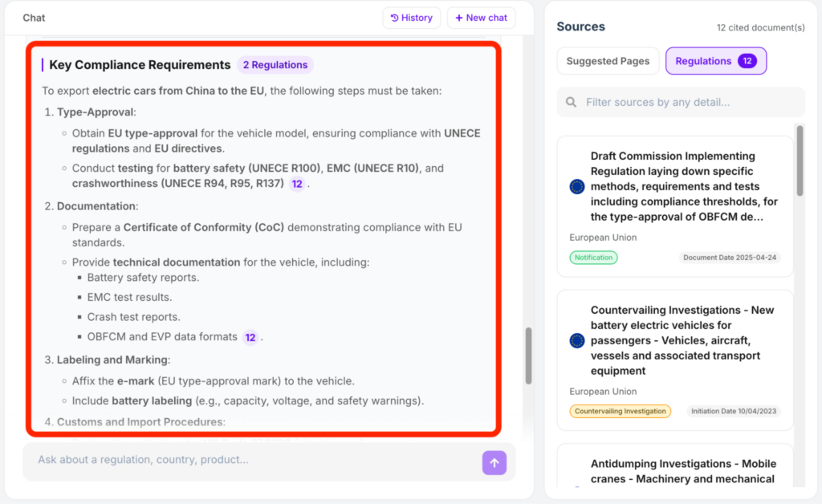Click the plus icon in New chat
The image size is (822, 504).
pos(458,18)
